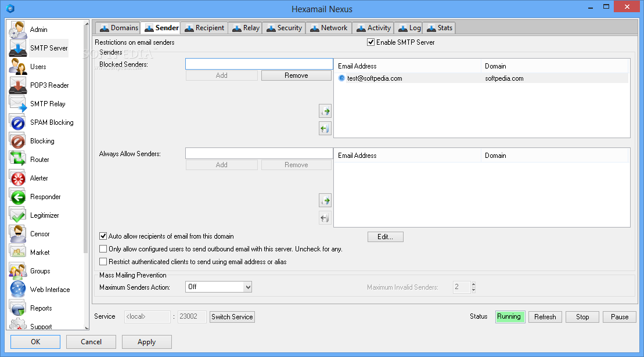The image size is (644, 357).
Task: Switch to the Network tab
Action: pyautogui.click(x=329, y=28)
